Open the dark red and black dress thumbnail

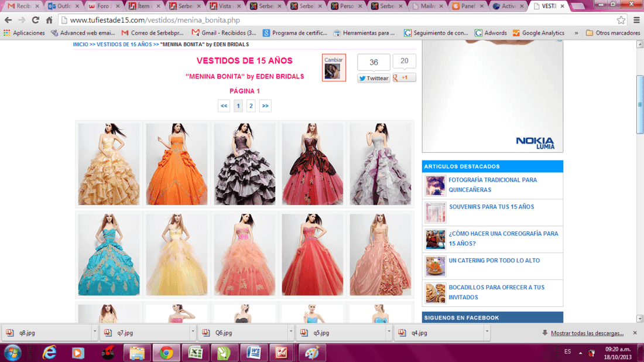pyautogui.click(x=312, y=164)
